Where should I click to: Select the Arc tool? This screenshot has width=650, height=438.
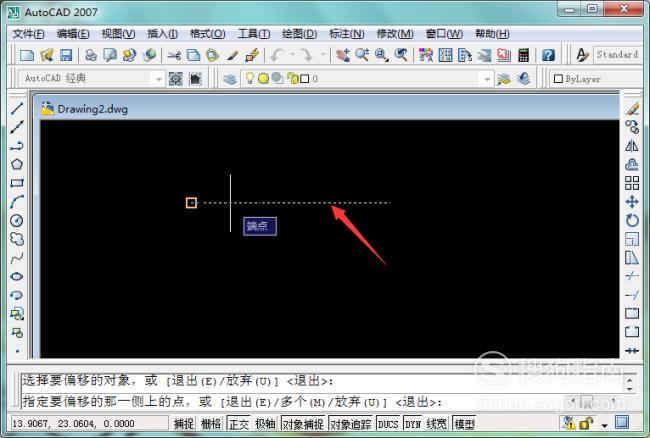[x=17, y=201]
